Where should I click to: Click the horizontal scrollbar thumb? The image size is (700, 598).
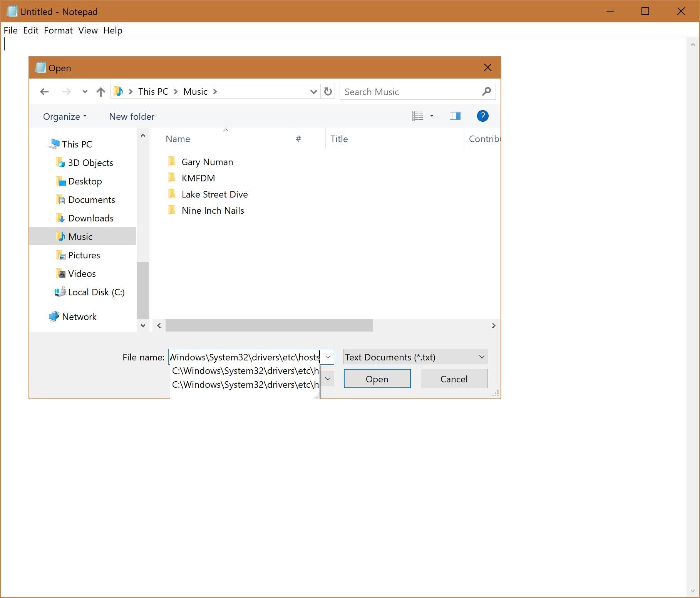(269, 325)
